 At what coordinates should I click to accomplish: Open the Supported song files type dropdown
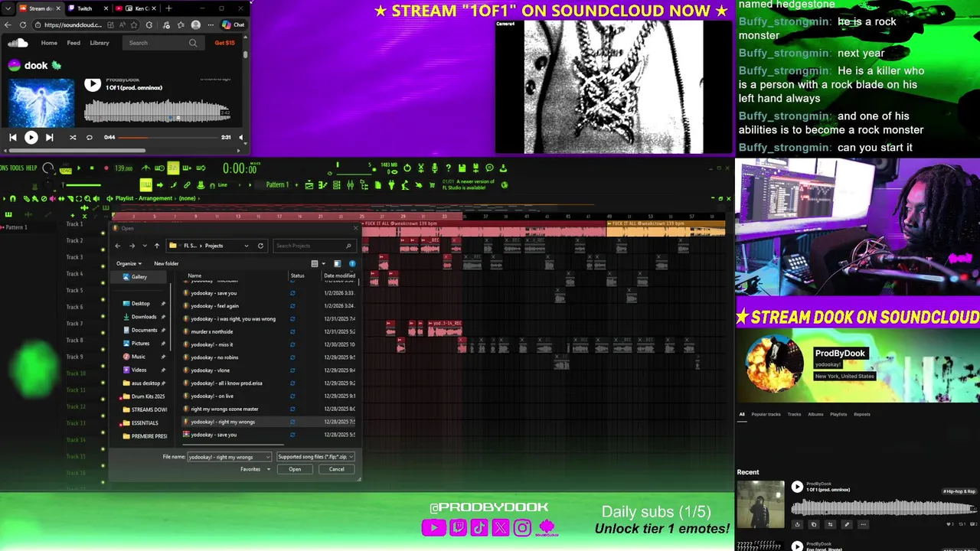tap(315, 457)
